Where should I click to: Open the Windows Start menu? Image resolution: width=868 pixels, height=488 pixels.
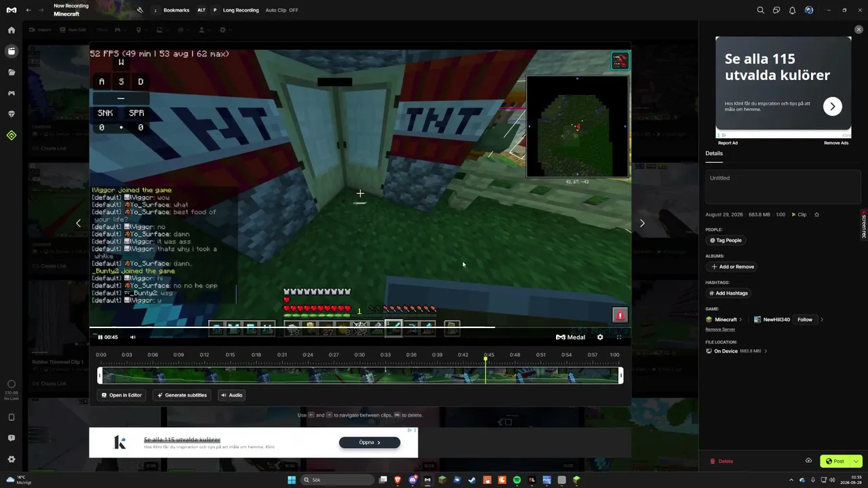292,480
